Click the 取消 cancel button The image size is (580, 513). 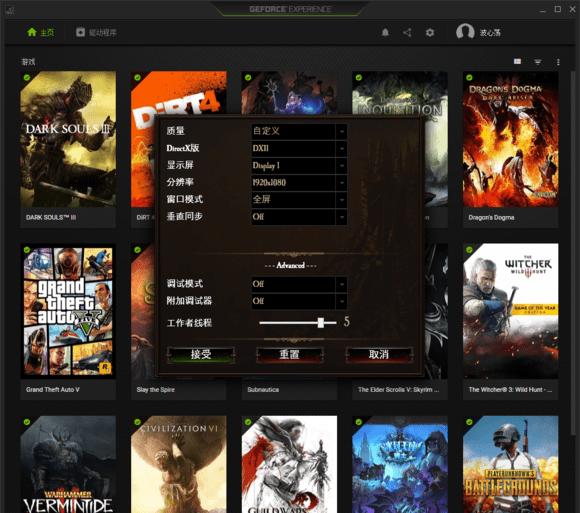(379, 355)
